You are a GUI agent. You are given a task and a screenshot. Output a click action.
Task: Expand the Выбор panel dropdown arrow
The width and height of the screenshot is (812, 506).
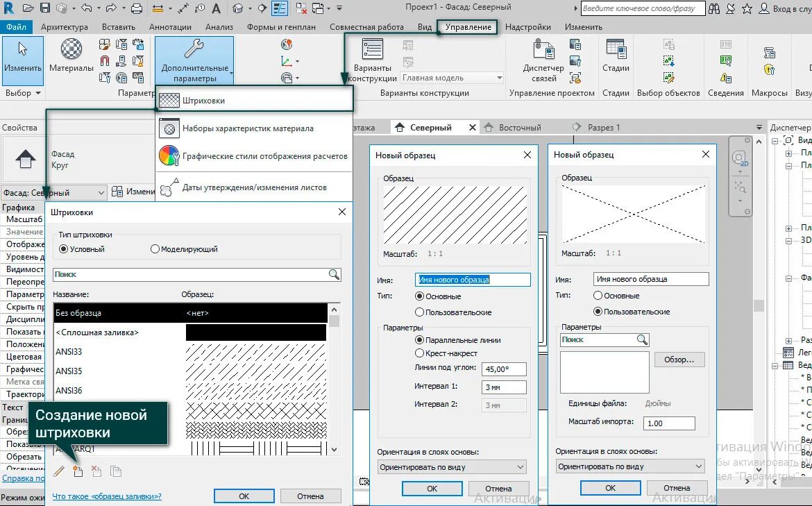pos(37,93)
